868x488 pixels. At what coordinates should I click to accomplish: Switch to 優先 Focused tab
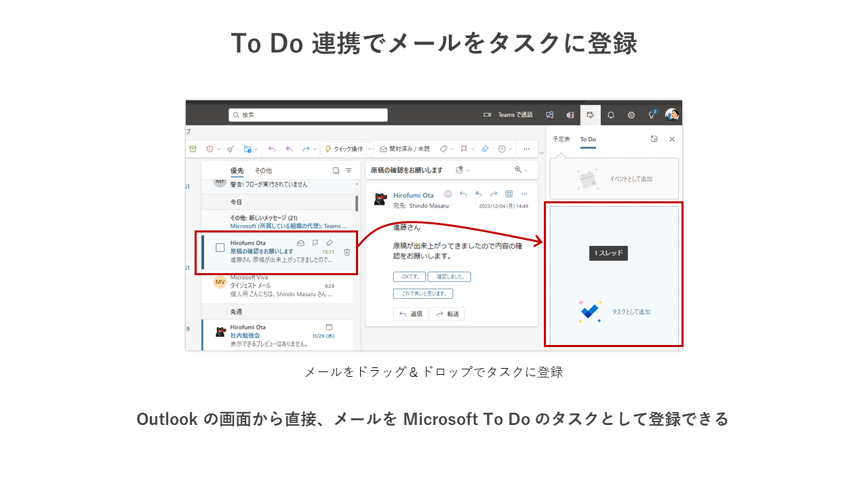[237, 171]
